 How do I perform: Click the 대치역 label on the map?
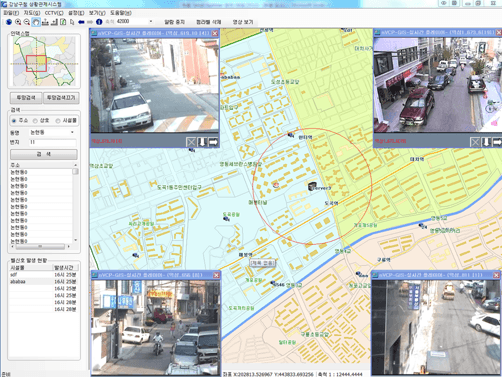point(417,159)
